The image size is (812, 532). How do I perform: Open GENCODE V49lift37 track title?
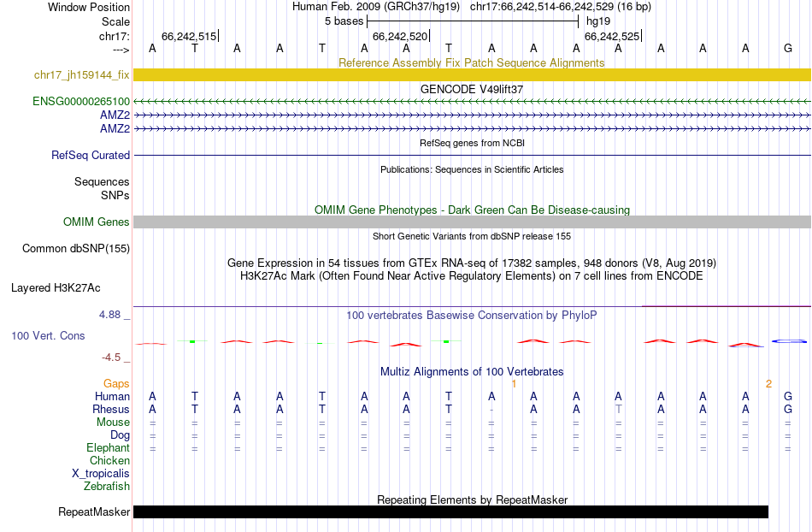click(x=472, y=89)
